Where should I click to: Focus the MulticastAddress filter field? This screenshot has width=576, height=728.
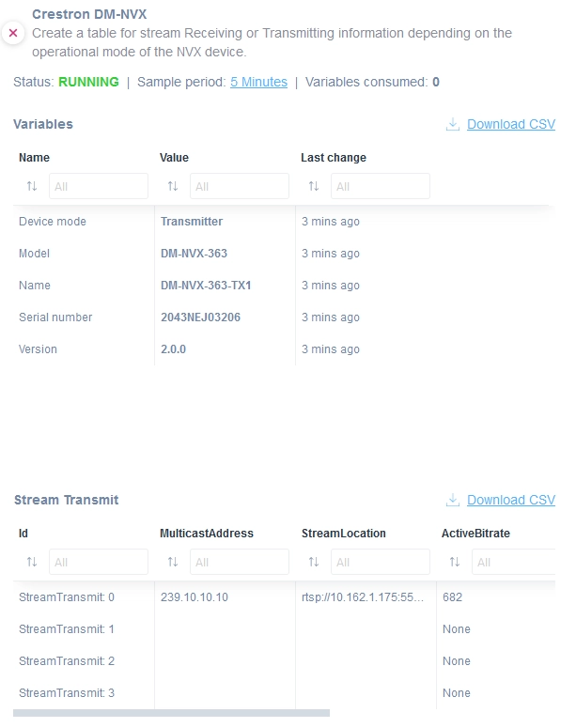(240, 562)
